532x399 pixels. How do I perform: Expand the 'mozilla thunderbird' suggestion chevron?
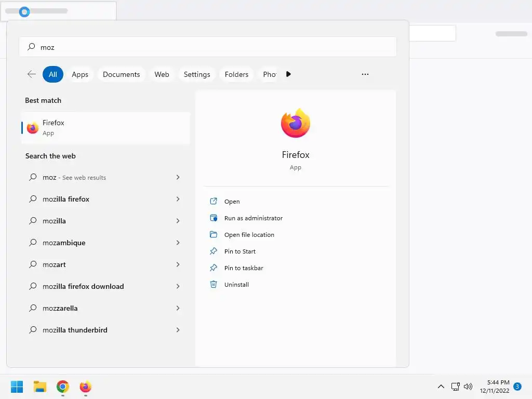[178, 330]
